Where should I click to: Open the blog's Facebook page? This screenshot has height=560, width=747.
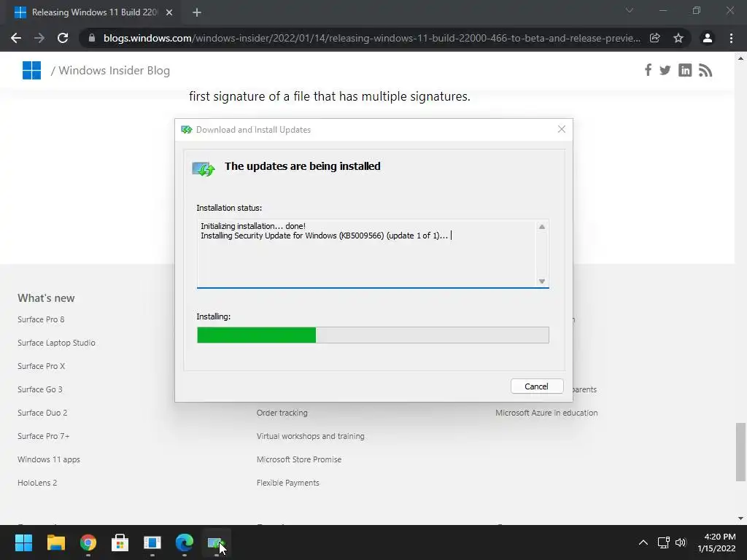(648, 71)
